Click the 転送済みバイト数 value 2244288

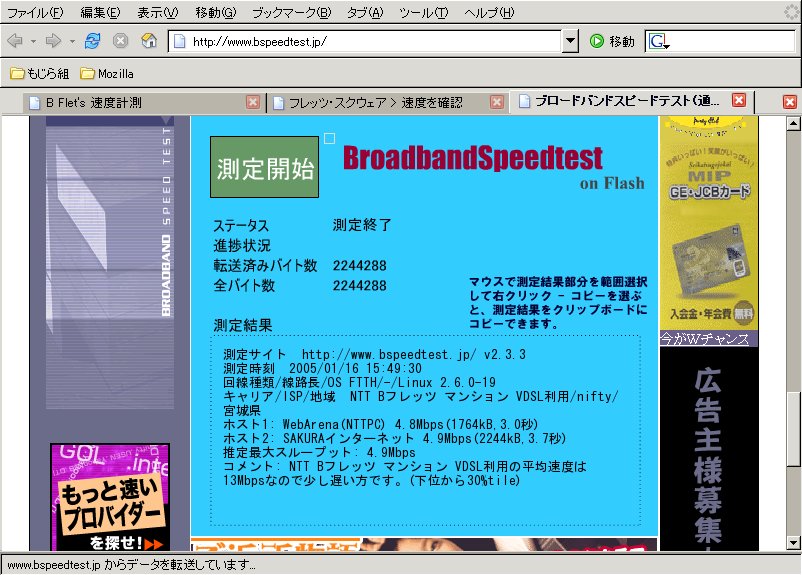360,266
